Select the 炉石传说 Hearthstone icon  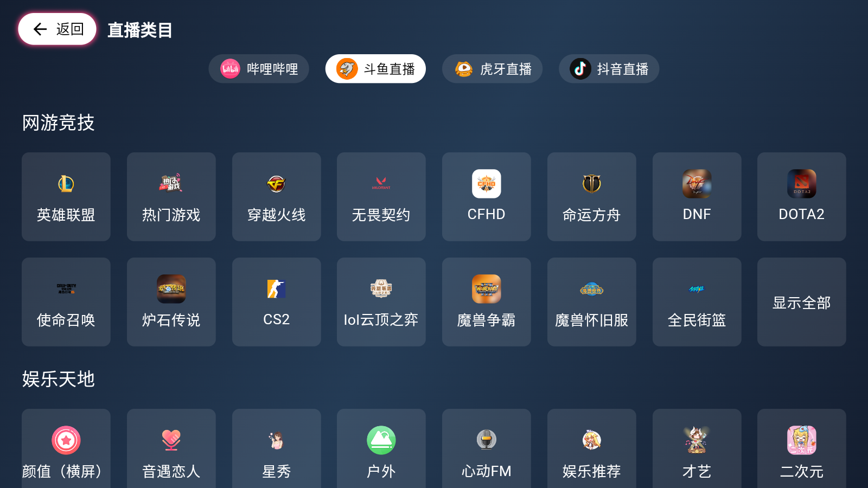pos(171,289)
